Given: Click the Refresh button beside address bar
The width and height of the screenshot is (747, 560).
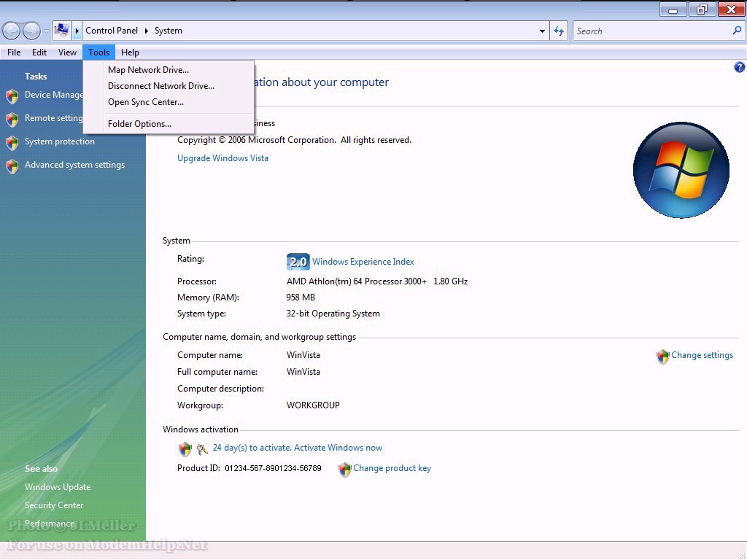Looking at the screenshot, I should tap(559, 31).
